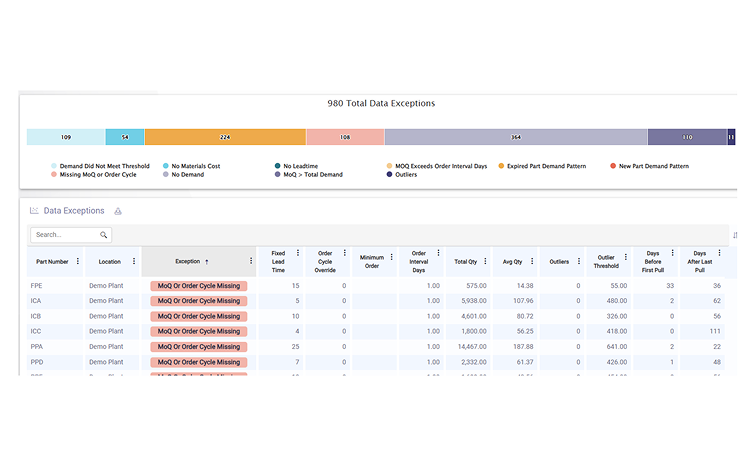
Task: Open Fixed Lead Time column menu
Action: click(297, 254)
